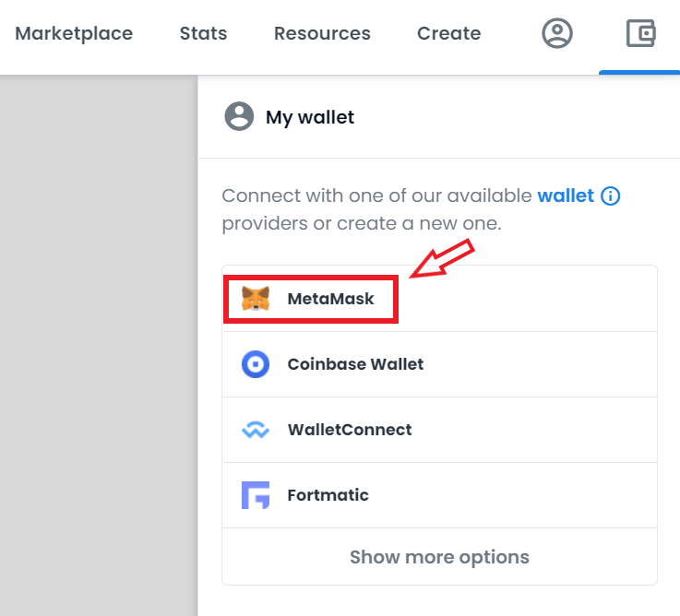Screen dimensions: 680x616
Task: Open the blue wallet link
Action: click(566, 195)
